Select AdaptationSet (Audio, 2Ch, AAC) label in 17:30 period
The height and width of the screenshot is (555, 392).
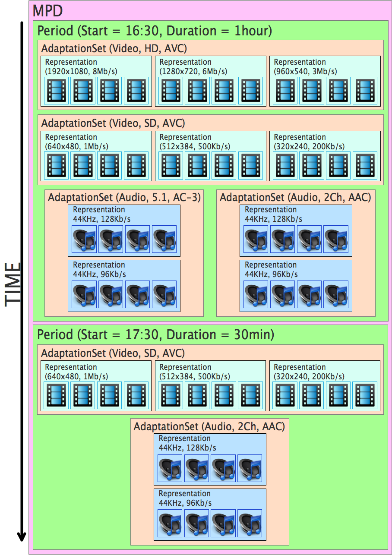[x=209, y=426]
